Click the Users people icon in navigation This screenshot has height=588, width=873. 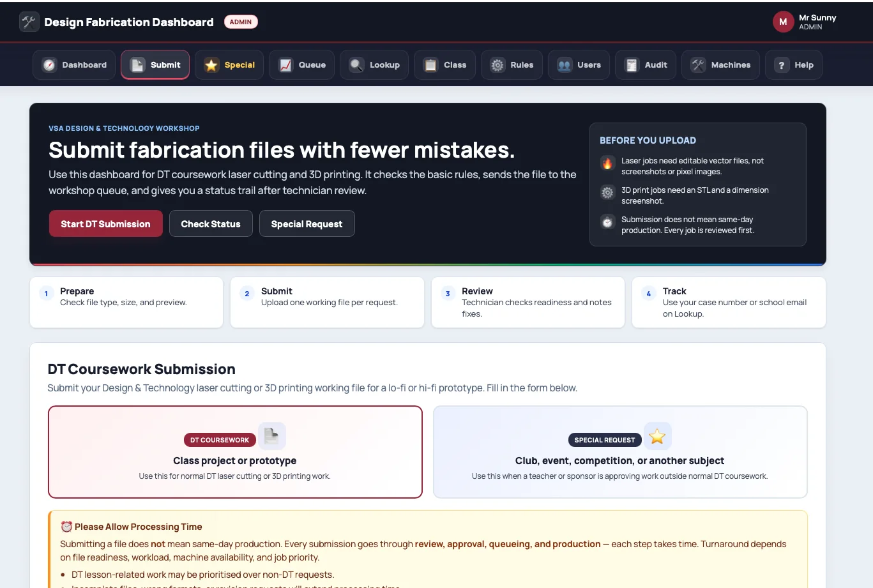[x=565, y=65]
